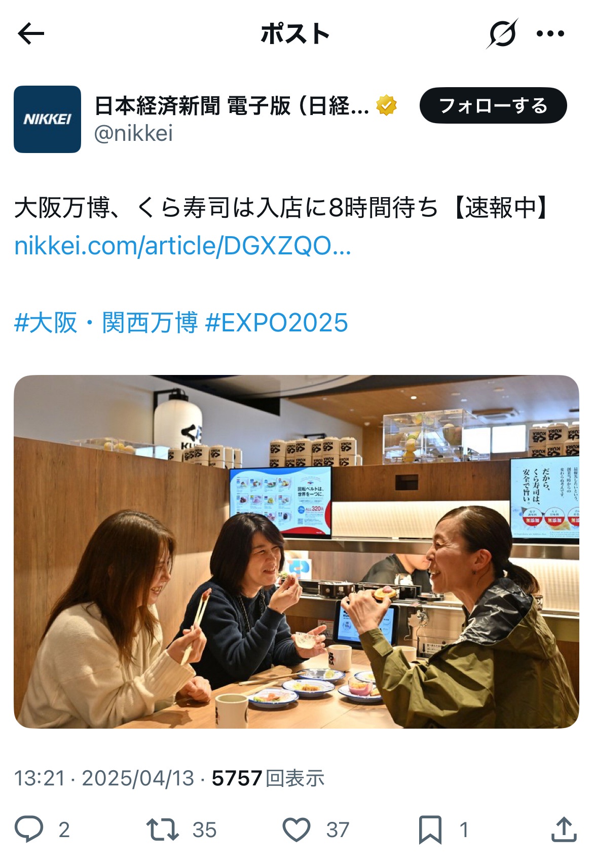Go back using the left arrow
The image size is (593, 868).
31,34
